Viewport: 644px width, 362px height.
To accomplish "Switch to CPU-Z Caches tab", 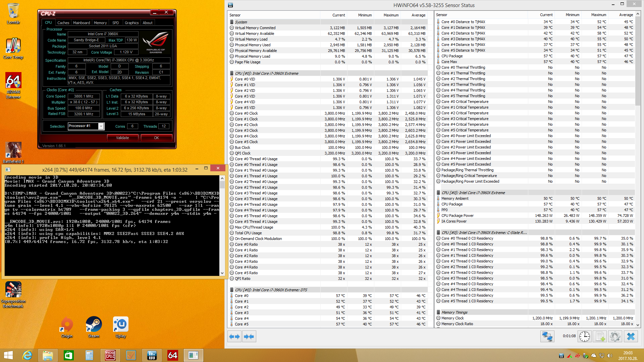I will [x=63, y=23].
